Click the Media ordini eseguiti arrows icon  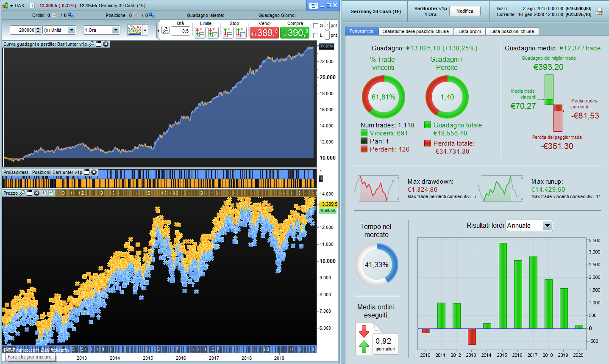pos(364,339)
